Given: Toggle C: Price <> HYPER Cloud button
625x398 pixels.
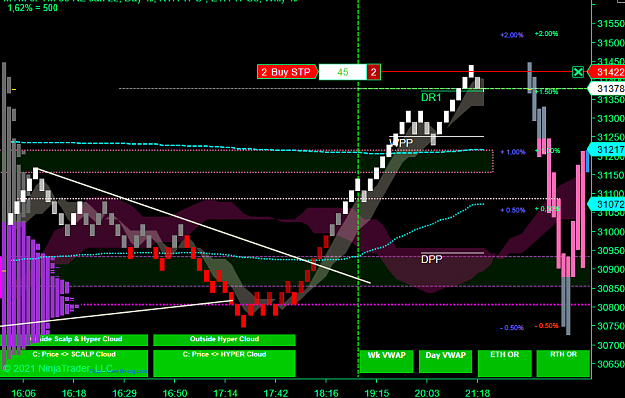Looking at the screenshot, I should click(x=224, y=363).
